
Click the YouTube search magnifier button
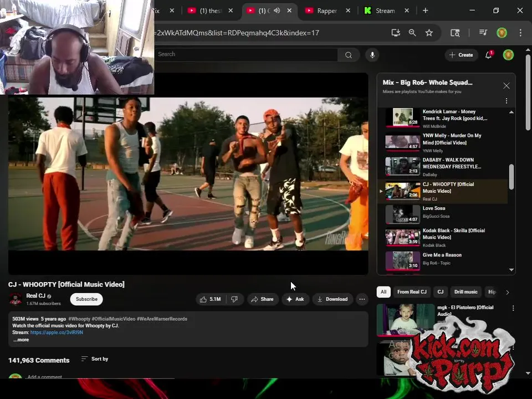(349, 55)
